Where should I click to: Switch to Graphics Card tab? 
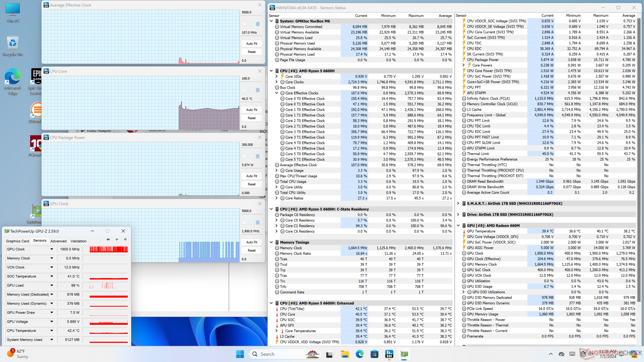pyautogui.click(x=17, y=241)
